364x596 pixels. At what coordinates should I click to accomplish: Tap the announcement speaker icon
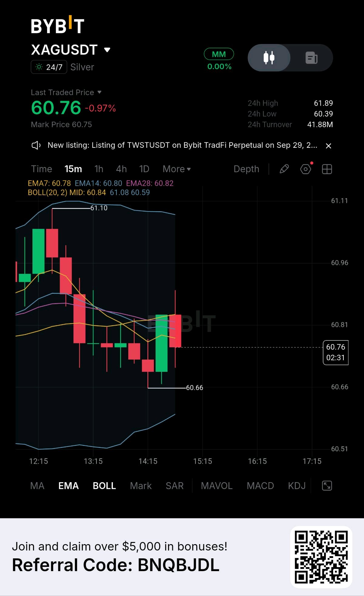click(36, 145)
